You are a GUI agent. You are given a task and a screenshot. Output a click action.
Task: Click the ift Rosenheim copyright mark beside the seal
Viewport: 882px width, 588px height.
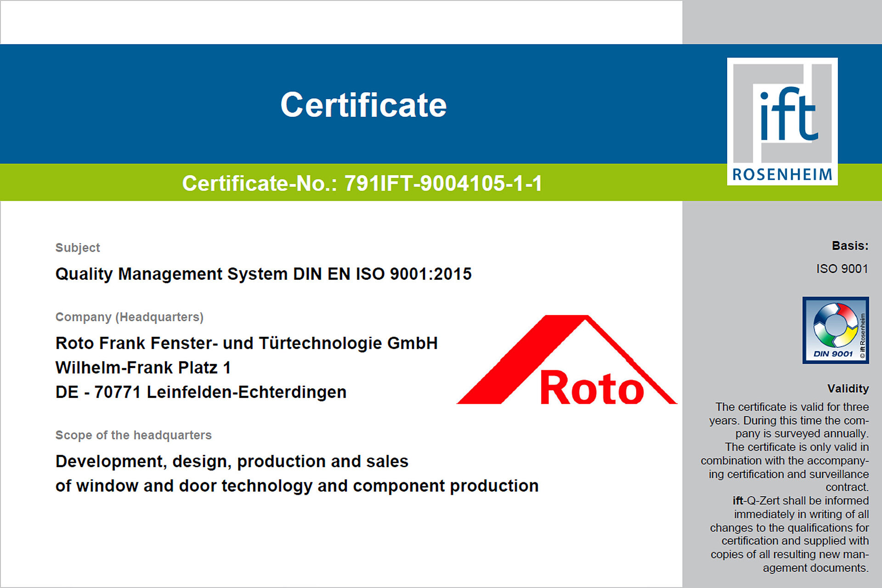coord(862,333)
